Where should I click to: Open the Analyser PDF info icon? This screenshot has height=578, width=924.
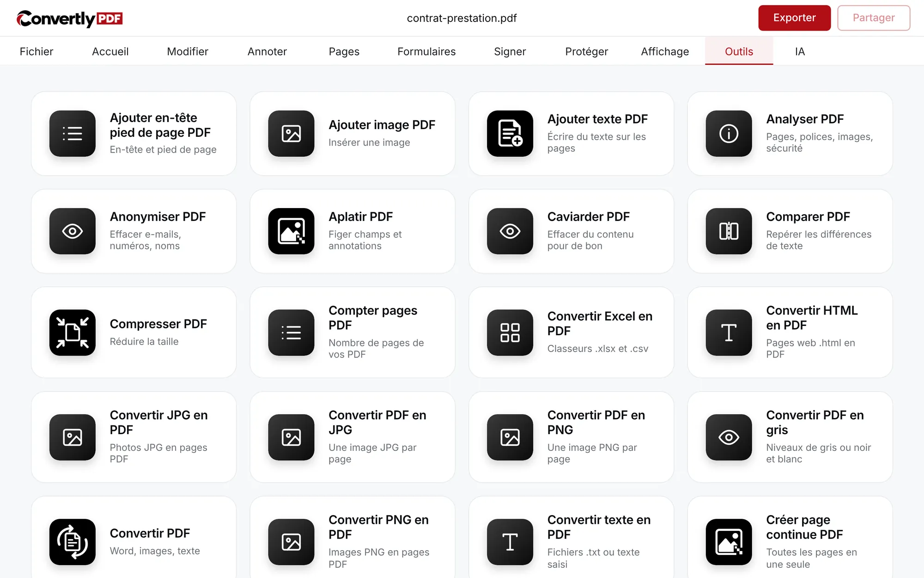coord(729,134)
